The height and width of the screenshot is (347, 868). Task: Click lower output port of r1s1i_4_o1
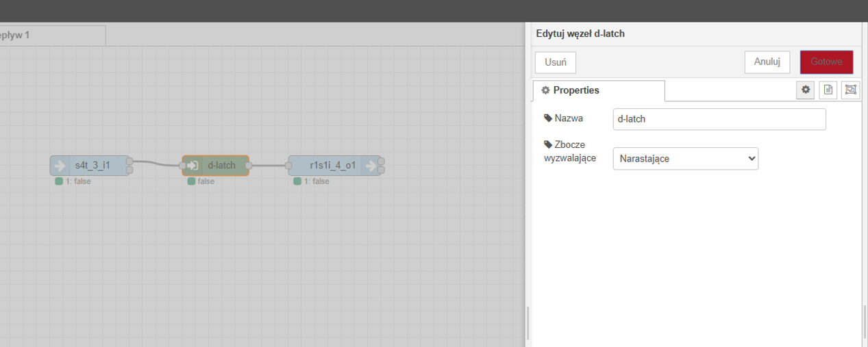click(x=382, y=170)
